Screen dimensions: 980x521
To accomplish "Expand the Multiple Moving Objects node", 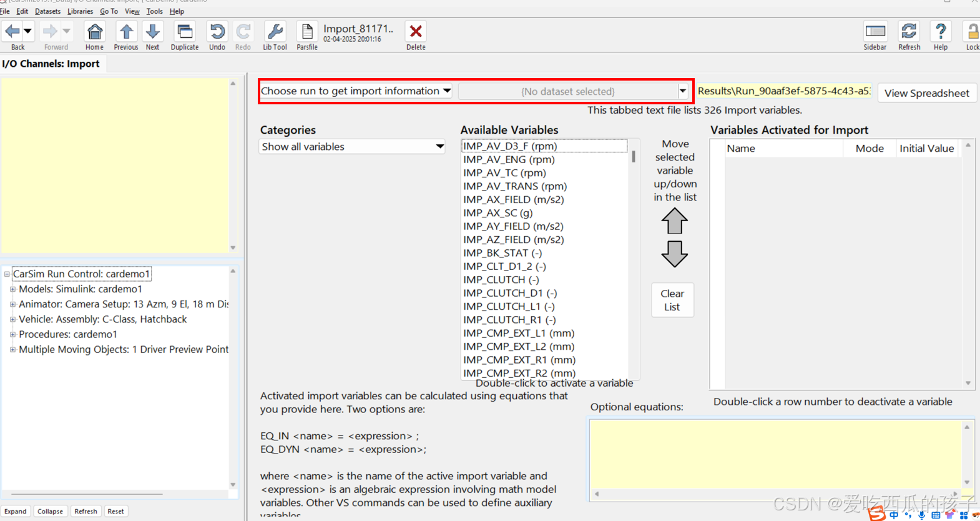I will click(x=12, y=349).
